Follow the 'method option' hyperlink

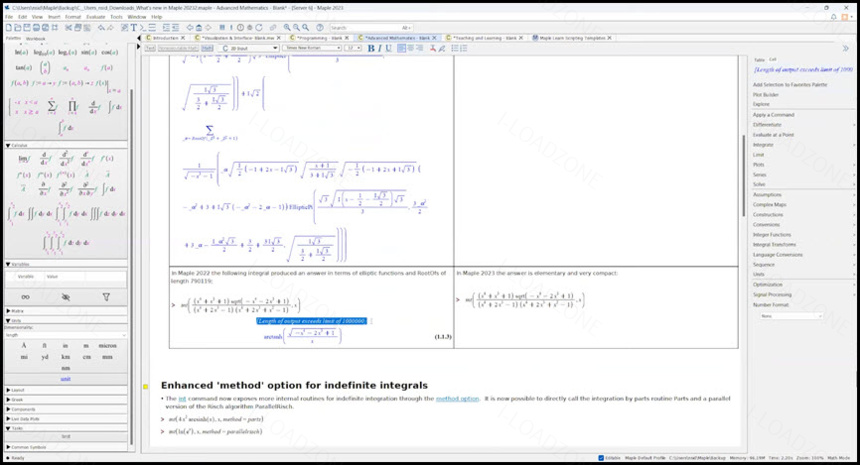(457, 399)
